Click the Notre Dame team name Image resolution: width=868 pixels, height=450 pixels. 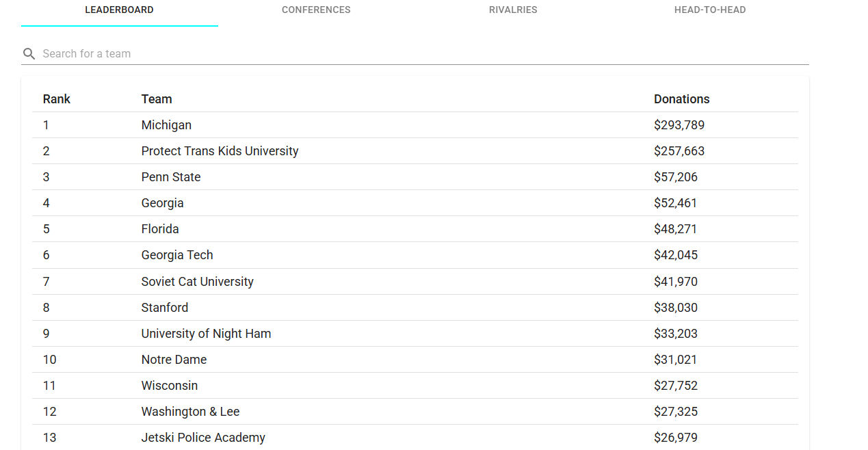pyautogui.click(x=174, y=360)
